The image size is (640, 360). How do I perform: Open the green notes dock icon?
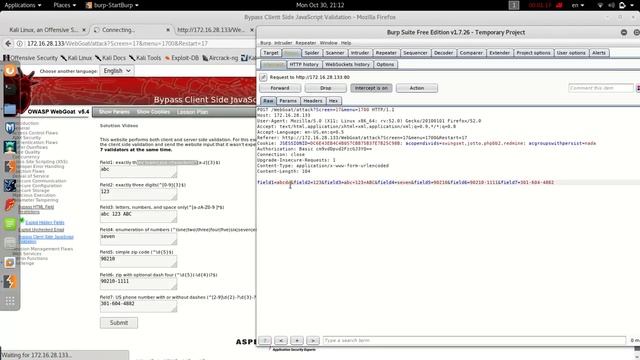[10, 224]
